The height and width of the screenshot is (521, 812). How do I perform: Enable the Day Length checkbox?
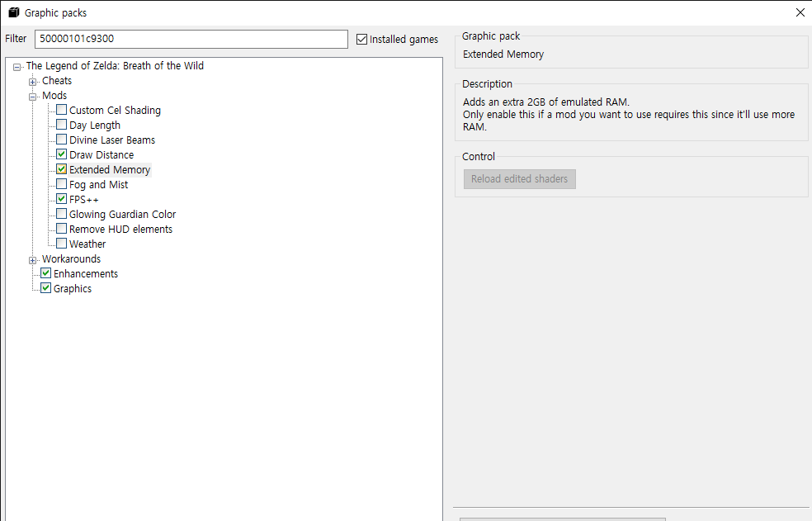point(61,125)
